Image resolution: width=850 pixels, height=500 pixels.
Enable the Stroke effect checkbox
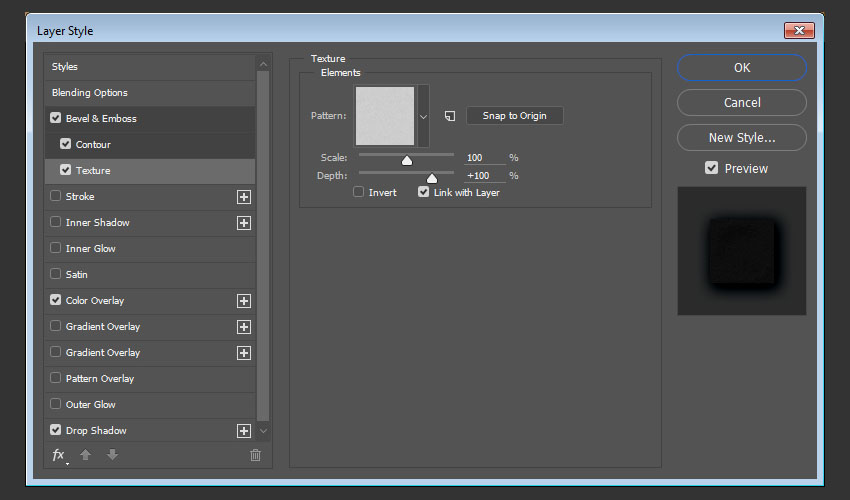(x=55, y=196)
